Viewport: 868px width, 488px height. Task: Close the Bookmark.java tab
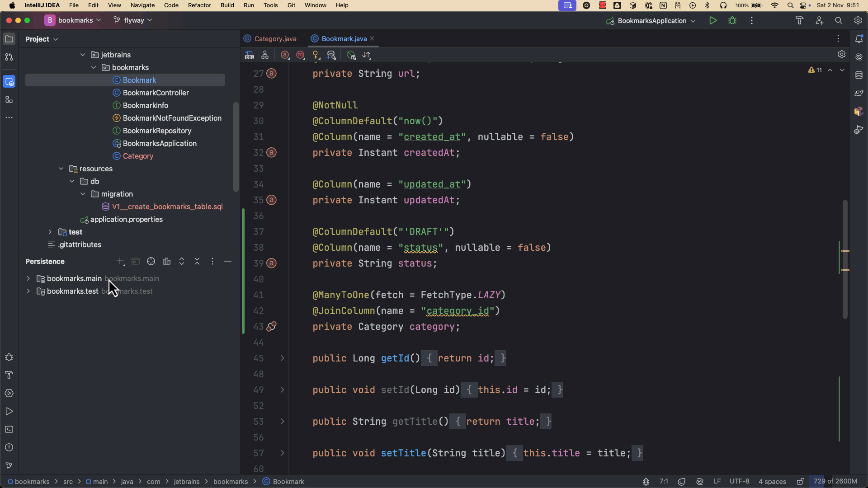pos(372,38)
